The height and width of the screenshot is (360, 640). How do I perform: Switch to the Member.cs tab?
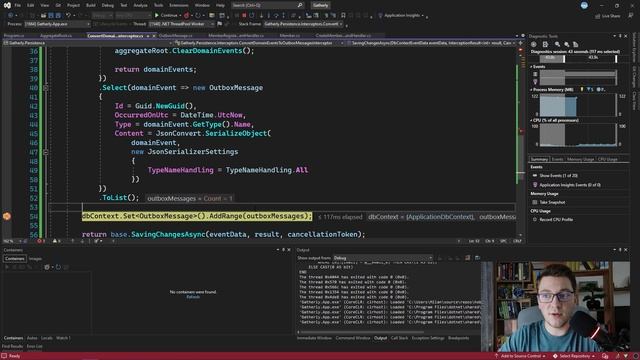[290, 36]
